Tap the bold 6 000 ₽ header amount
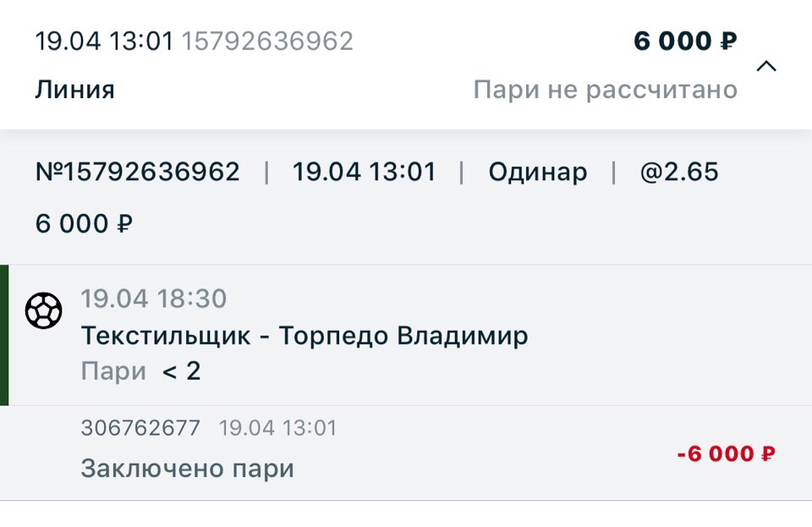 point(685,41)
